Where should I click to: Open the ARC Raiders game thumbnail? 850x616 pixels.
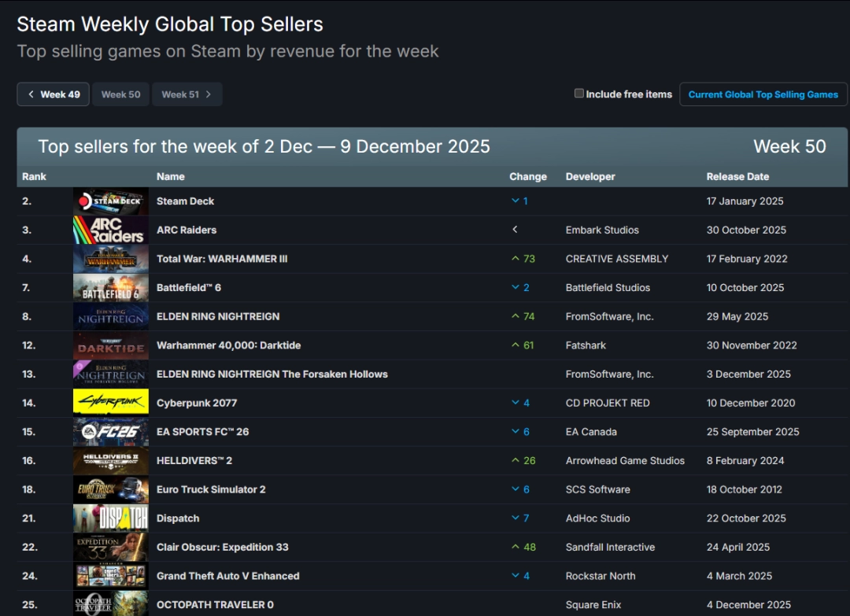tap(110, 231)
